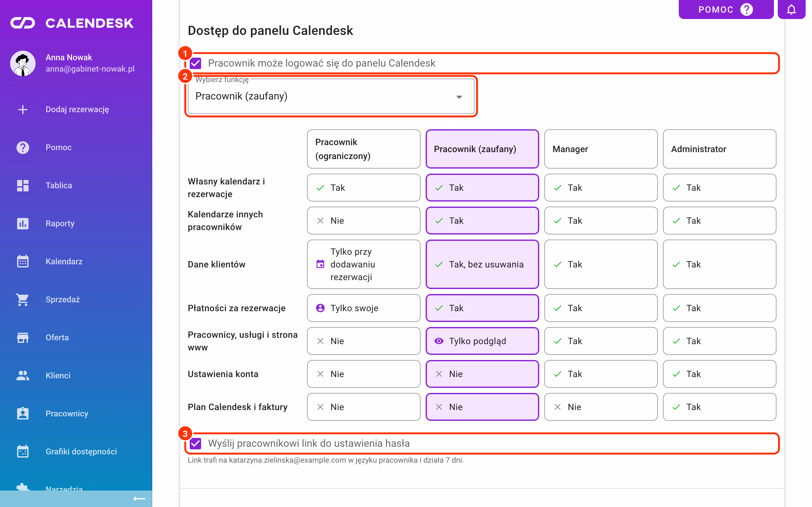Open Anna Nowak profile avatar
The height and width of the screenshot is (507, 812).
[23, 63]
